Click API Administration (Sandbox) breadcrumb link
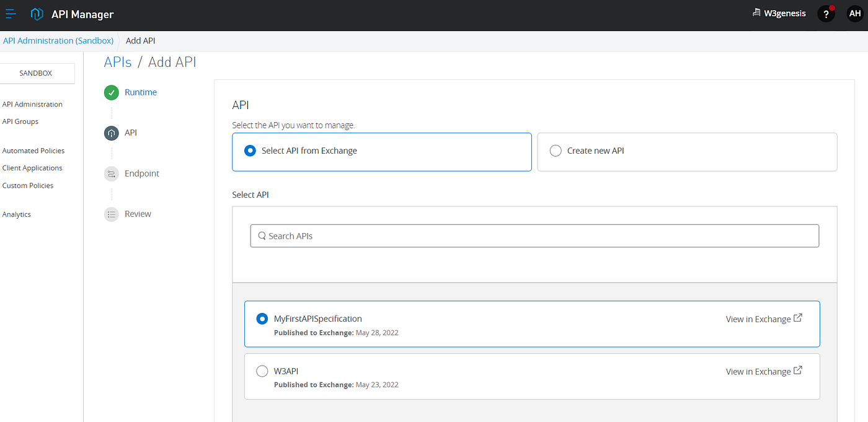 [x=58, y=41]
